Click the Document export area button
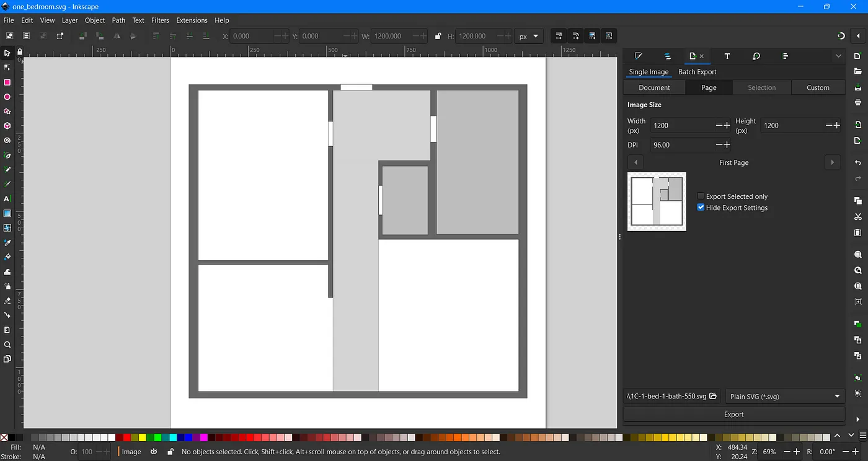This screenshot has width=868, height=461. tap(654, 87)
